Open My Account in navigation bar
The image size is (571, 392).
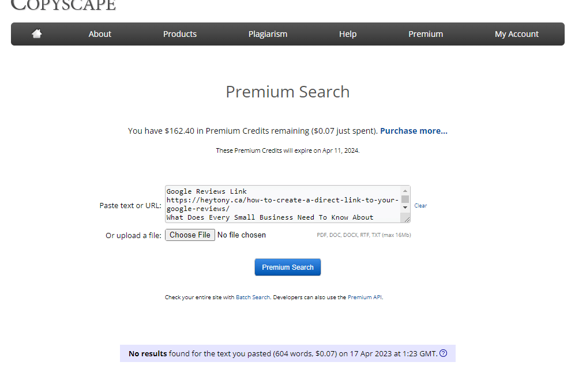point(516,34)
